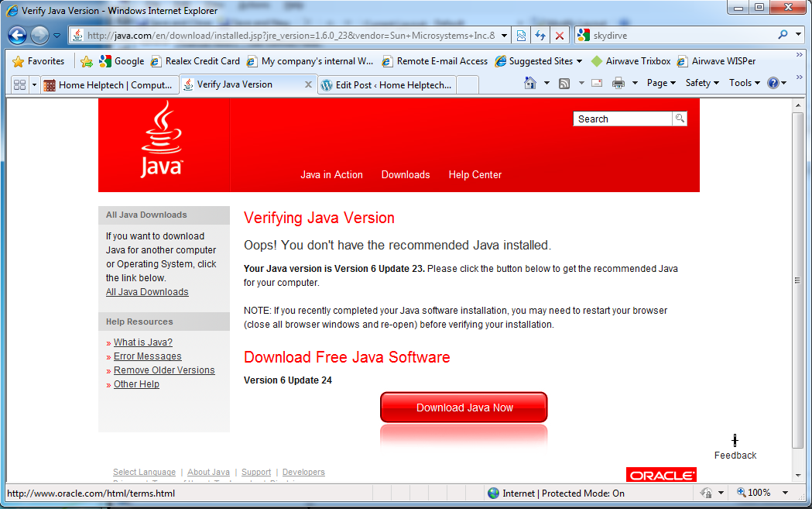The image size is (812, 509).
Task: Click the Oracle logo
Action: pos(661,475)
